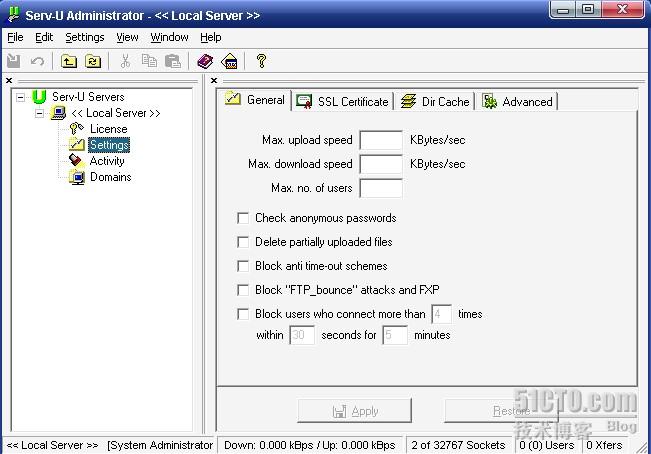Open the Edit menu
The image size is (651, 454).
[x=44, y=37]
